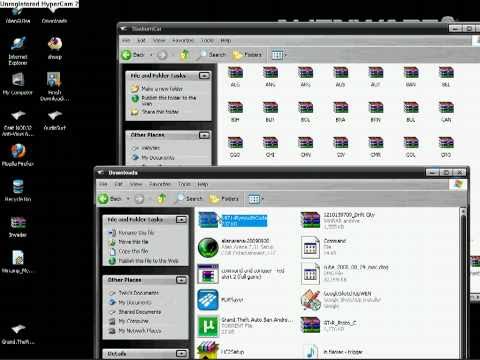Viewport: 480px width, 360px height.
Task: Select the Command file icon in Downloads
Action: 310,247
